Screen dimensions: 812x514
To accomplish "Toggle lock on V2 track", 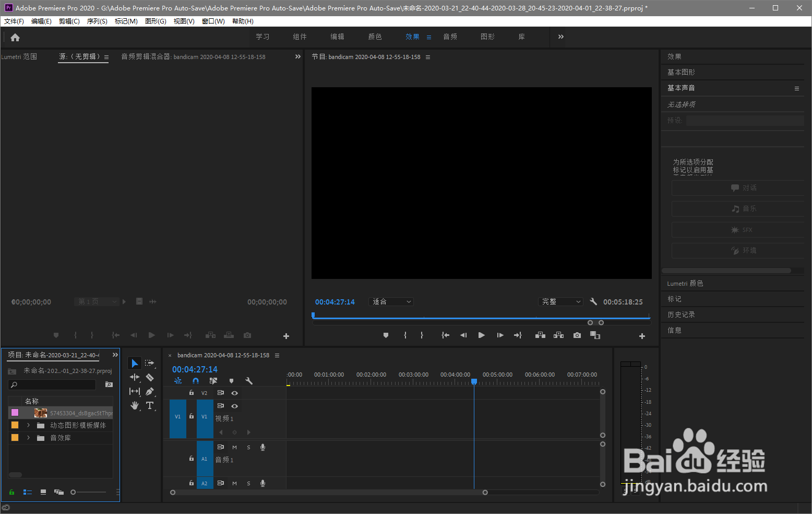I will click(x=192, y=393).
